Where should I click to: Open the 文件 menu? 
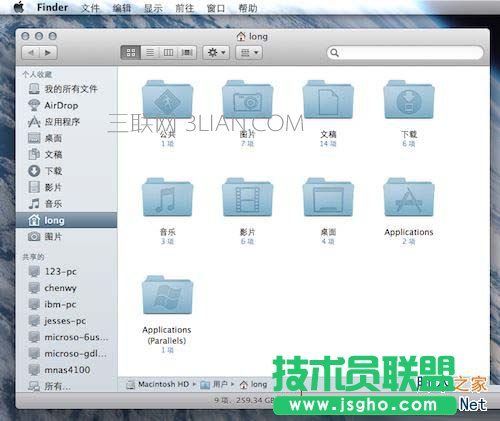90,8
